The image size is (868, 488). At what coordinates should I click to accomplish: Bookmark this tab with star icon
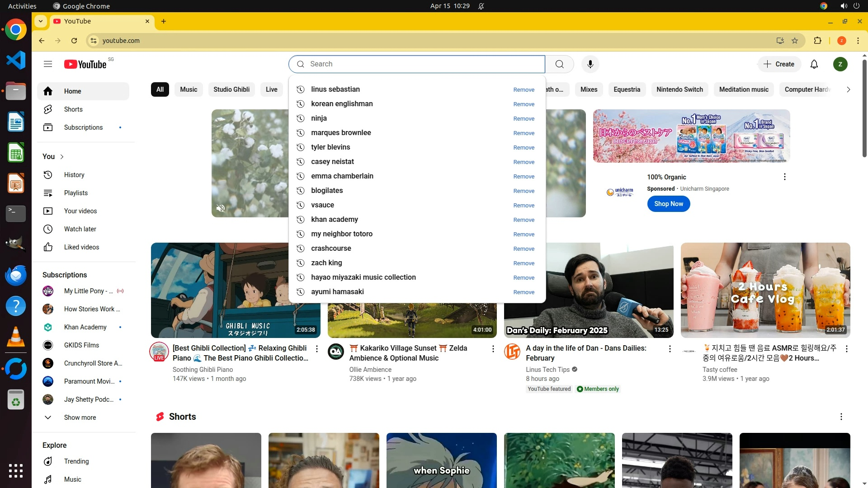(795, 41)
